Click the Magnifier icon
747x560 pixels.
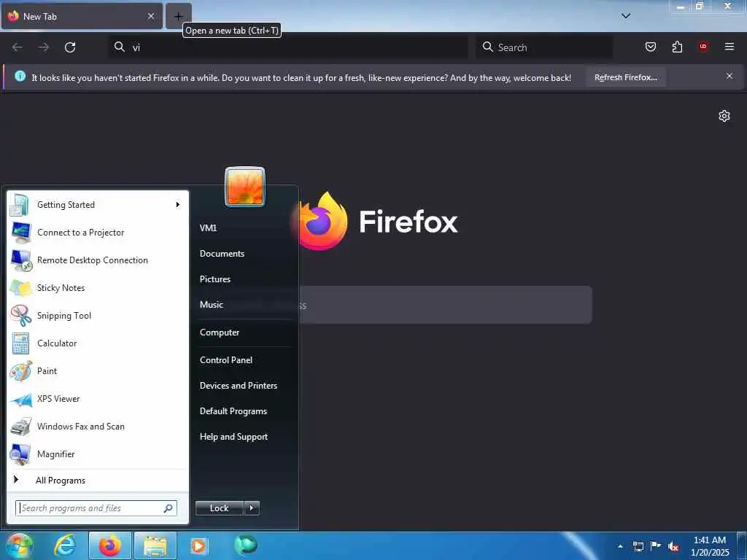20,454
